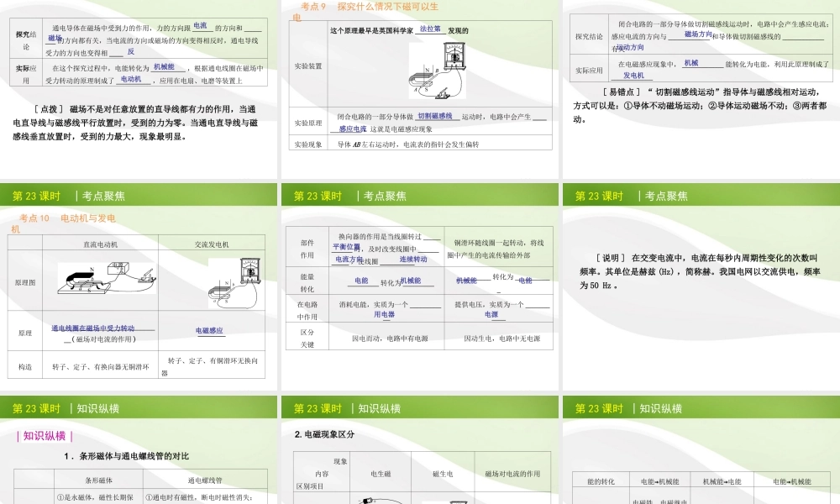Viewport: 840px width, 504px height.
Task: Click the pink ｜知识纵横｜ section title
Action: tap(45, 436)
